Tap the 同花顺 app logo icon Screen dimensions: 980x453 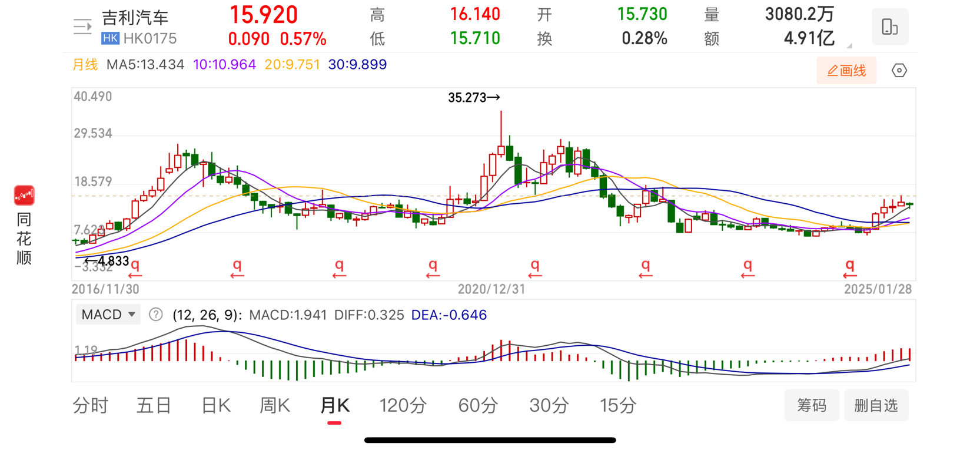(24, 196)
